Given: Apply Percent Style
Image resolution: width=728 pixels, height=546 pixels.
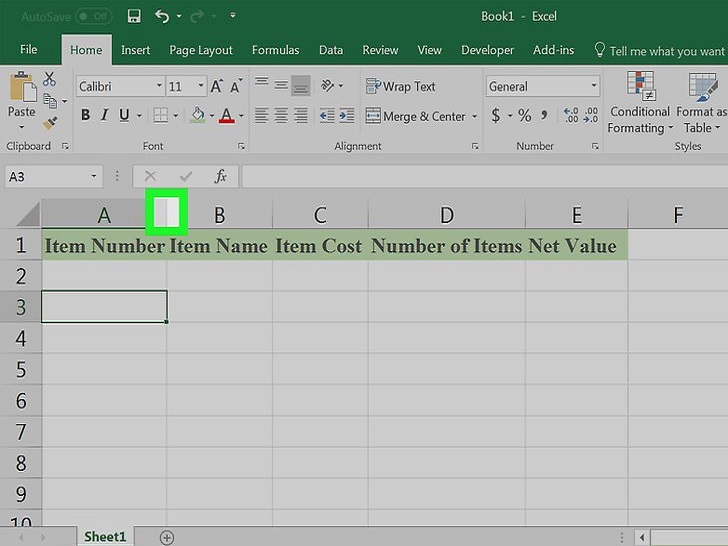Looking at the screenshot, I should [x=525, y=115].
